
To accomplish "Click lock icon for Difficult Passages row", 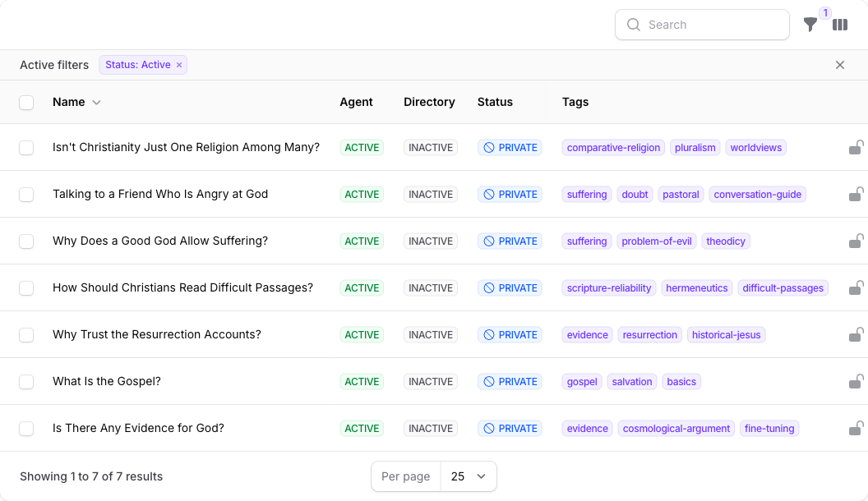I will coord(856,288).
